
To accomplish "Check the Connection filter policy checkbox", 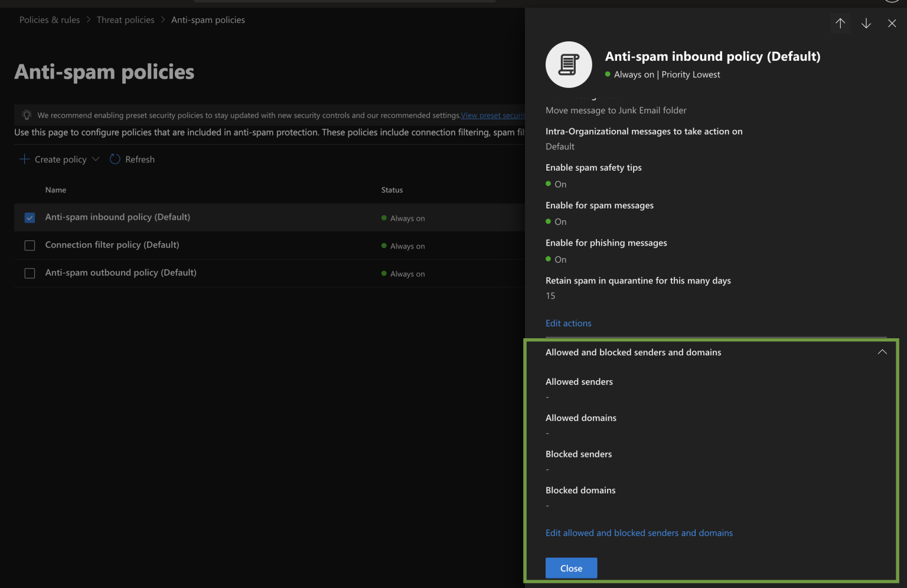I will coord(30,245).
